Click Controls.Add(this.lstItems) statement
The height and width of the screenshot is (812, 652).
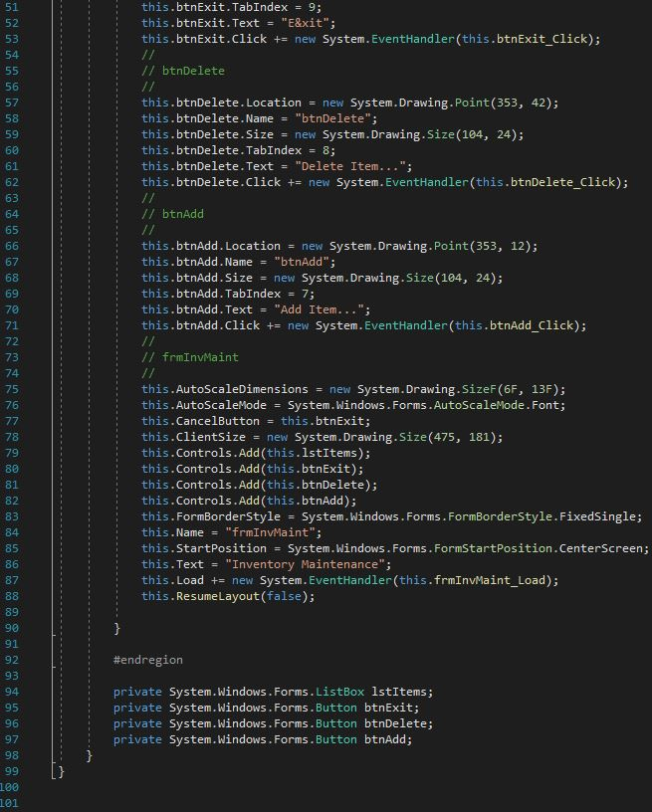tap(257, 453)
